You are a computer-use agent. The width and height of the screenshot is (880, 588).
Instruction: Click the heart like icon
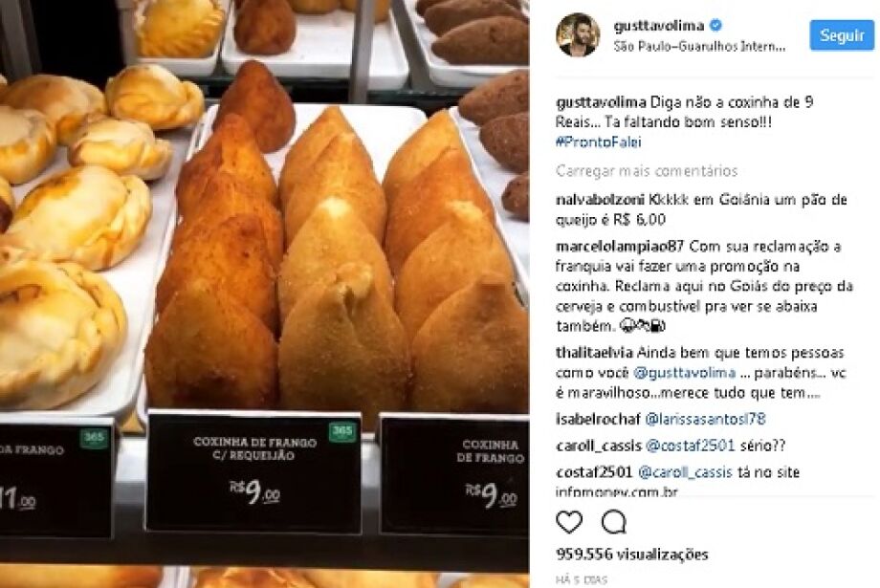(x=569, y=522)
